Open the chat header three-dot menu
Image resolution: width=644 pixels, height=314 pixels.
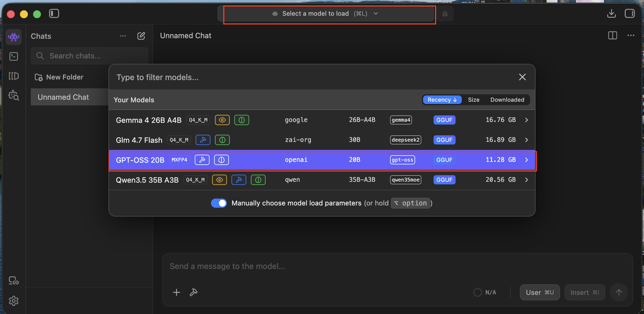(631, 36)
